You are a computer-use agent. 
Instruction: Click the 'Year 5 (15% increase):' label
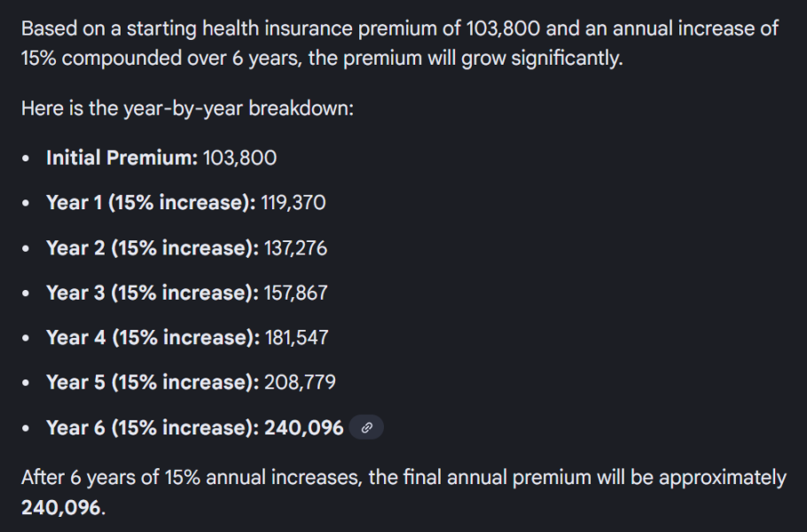152,382
